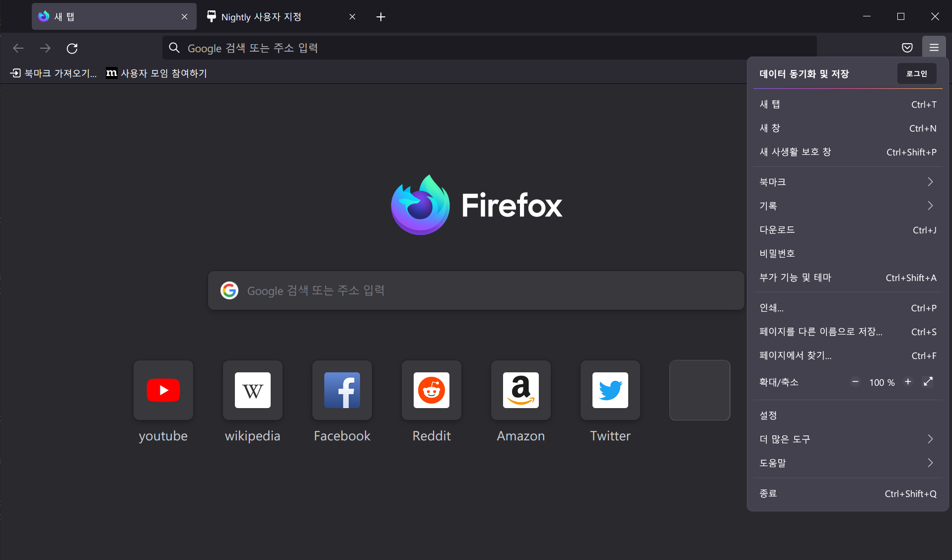The image size is (952, 560).
Task: Open the Reddit shortcut tile
Action: [432, 390]
